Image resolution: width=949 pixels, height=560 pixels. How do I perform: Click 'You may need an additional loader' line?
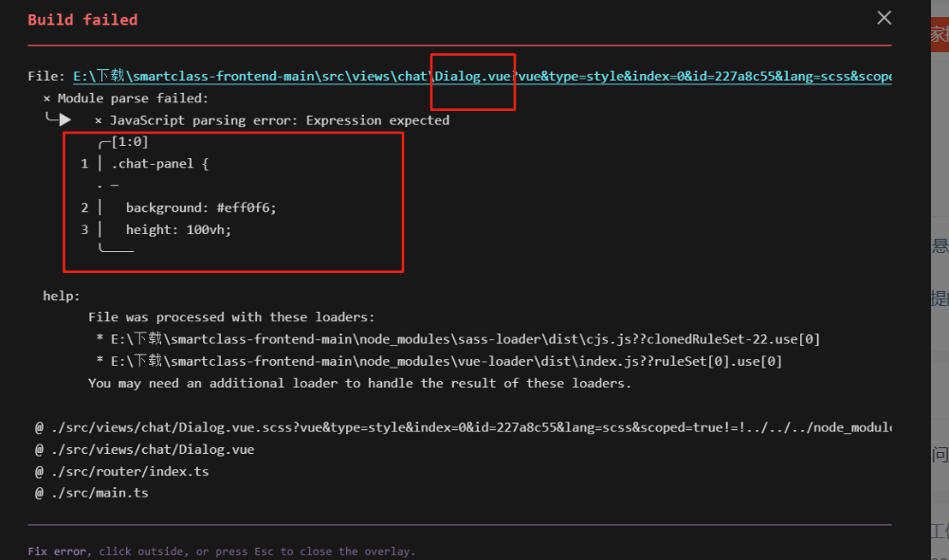359,384
